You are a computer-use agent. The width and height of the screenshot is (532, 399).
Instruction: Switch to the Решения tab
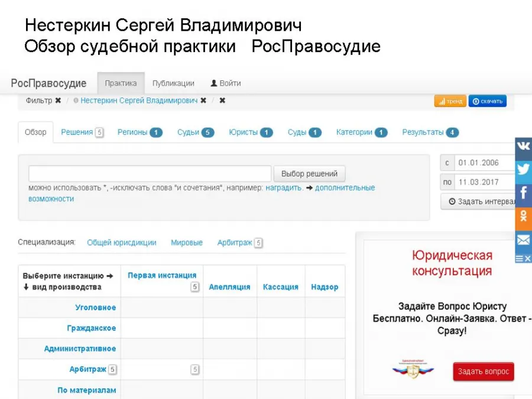coord(82,132)
